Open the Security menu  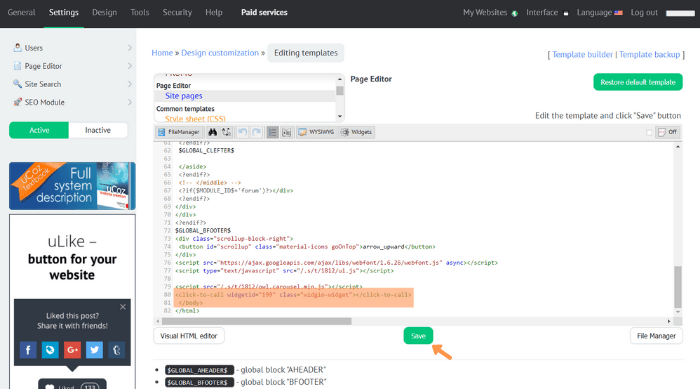tap(177, 13)
